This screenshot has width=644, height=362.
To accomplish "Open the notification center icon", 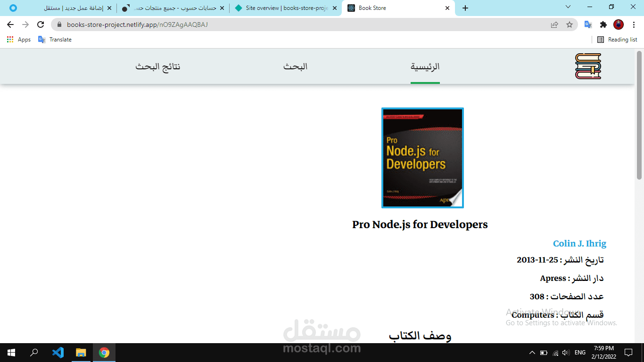I will [628, 353].
